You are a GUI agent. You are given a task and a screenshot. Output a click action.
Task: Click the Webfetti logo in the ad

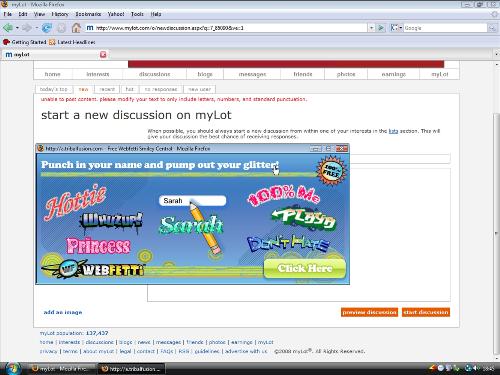click(93, 268)
